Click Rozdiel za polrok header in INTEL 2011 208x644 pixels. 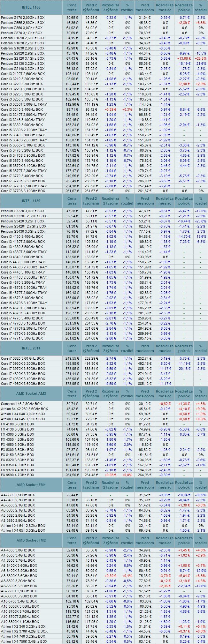[184, 348]
